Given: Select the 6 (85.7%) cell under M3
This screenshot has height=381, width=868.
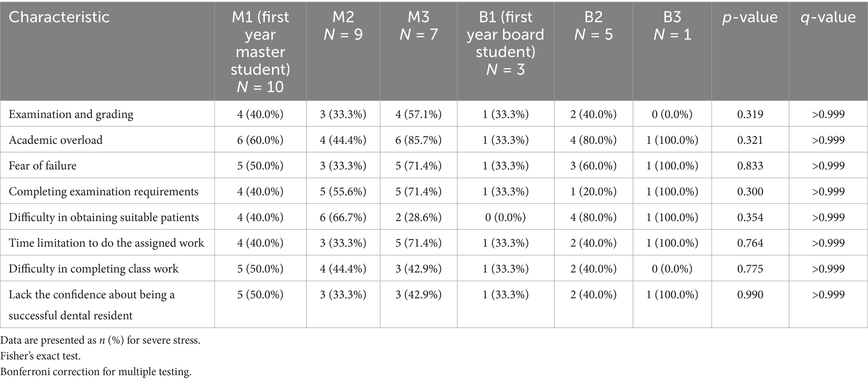Looking at the screenshot, I should (x=418, y=140).
